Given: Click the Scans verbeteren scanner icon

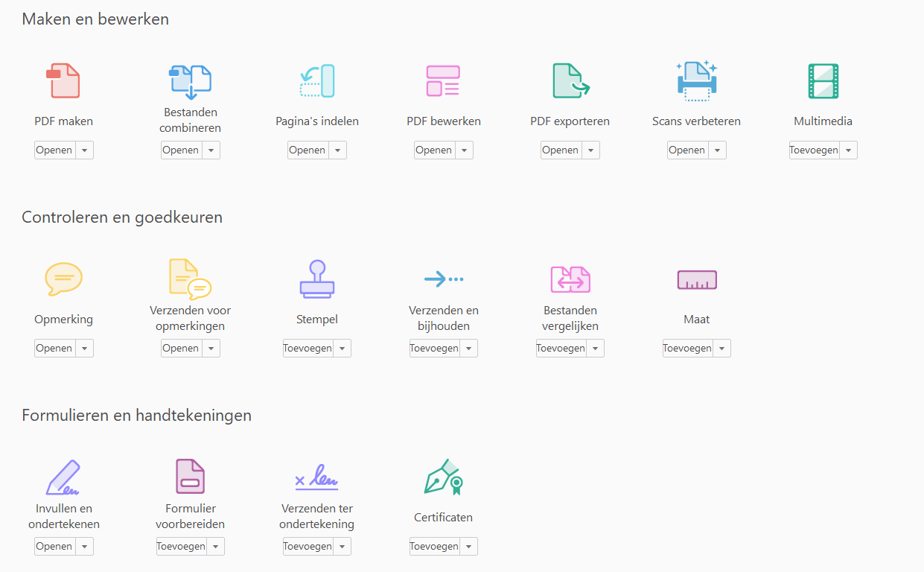Looking at the screenshot, I should (x=696, y=81).
